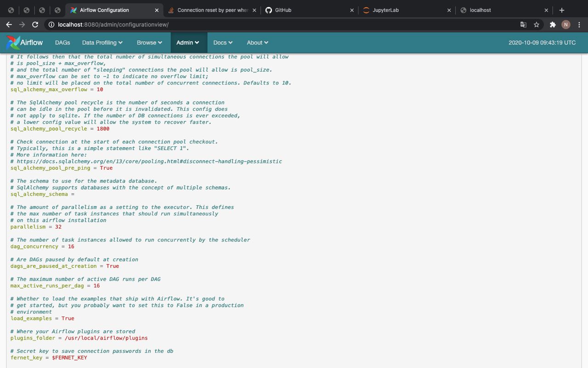The width and height of the screenshot is (588, 368).
Task: Click the parallelism = 32 line
Action: [36, 227]
